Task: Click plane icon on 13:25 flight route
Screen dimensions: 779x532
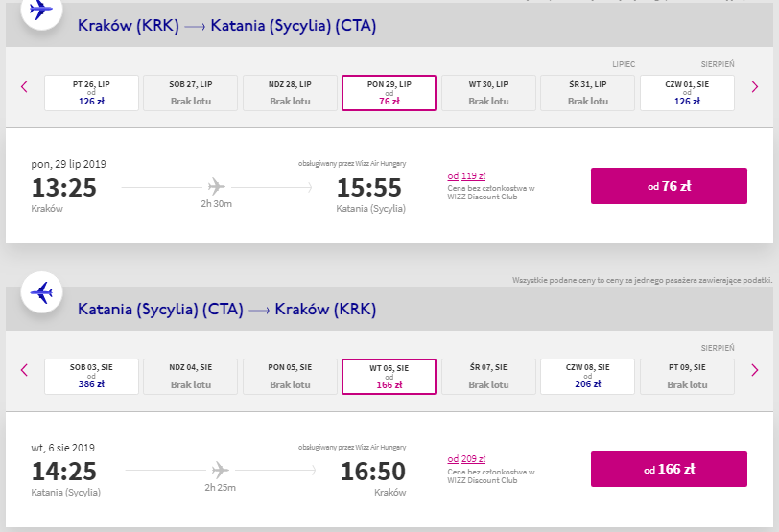Action: (216, 187)
